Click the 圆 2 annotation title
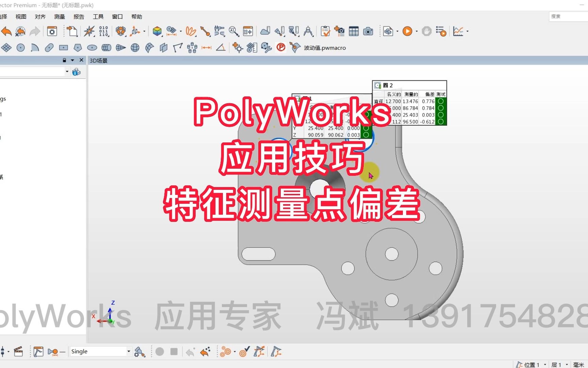The height and width of the screenshot is (368, 588). tap(388, 85)
